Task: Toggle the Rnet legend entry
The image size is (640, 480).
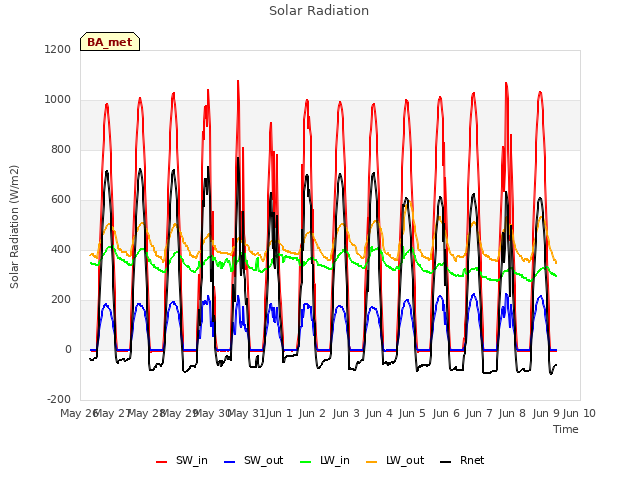Action: tap(462, 461)
